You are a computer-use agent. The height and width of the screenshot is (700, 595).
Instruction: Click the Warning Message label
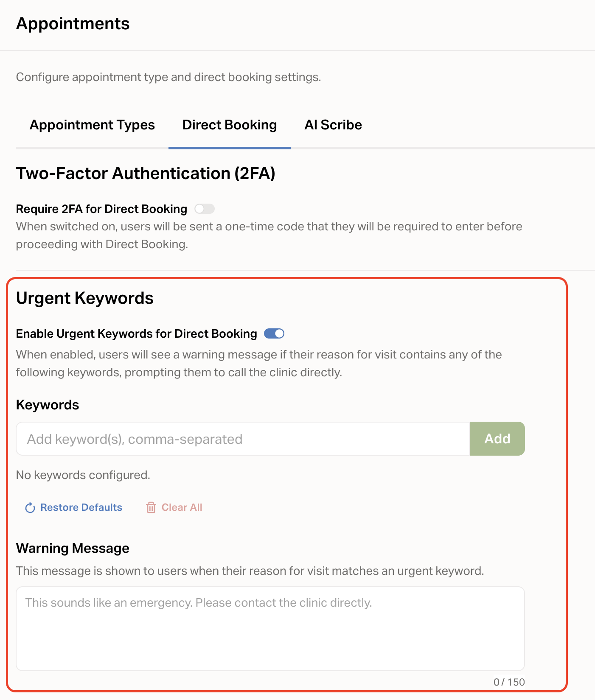73,549
